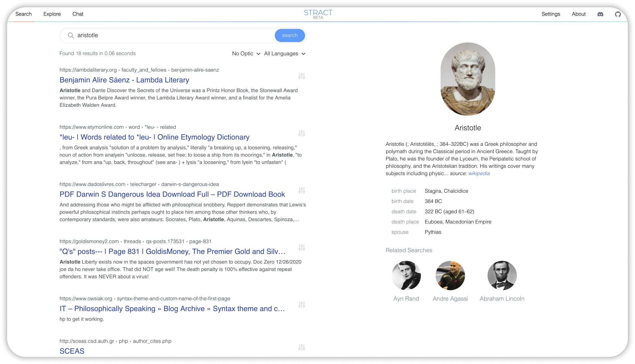Select the ranking icon next to the Darwin PDF result

pos(302,191)
